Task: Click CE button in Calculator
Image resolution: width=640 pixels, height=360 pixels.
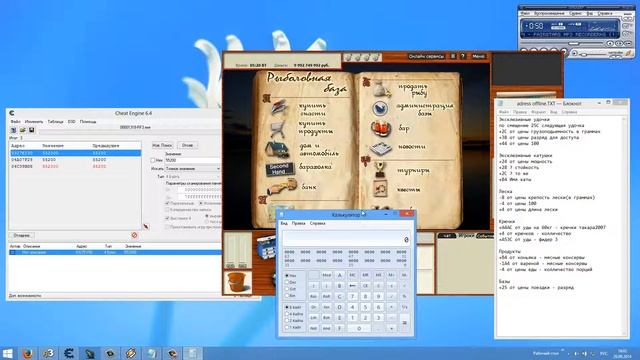Action: 365,286
